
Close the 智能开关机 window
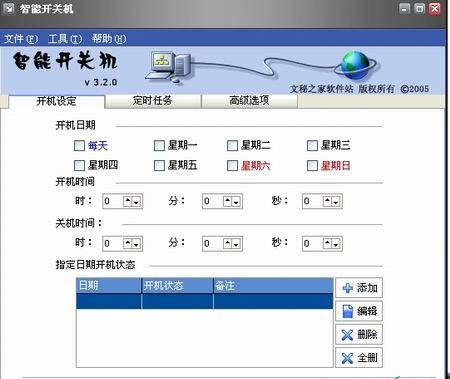tap(435, 8)
